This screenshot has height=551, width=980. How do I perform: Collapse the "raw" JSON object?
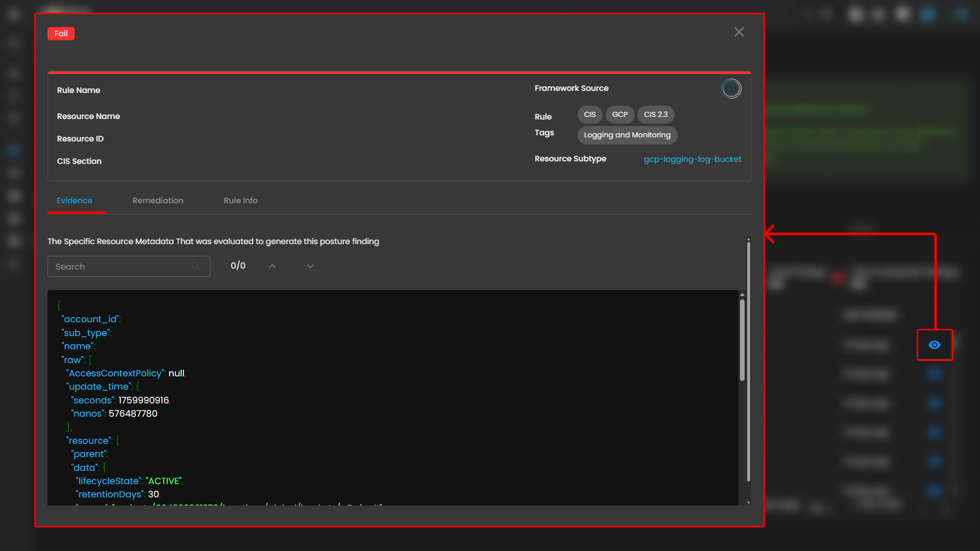90,360
